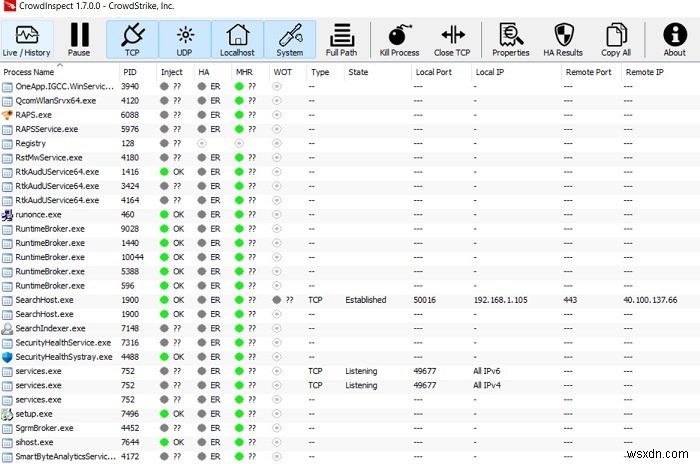Viewport: 700px width, 464px height.
Task: Click the setup.exe process icon
Action: pos(7,414)
